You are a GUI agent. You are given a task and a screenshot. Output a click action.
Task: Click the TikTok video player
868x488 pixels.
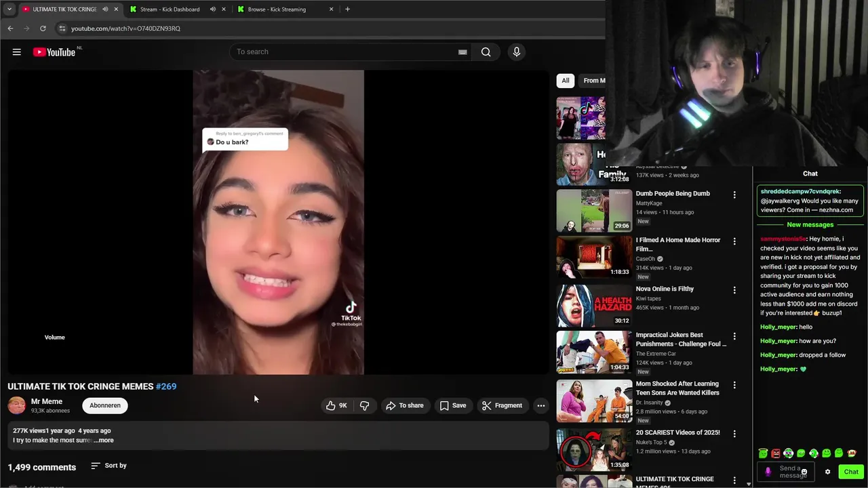(278, 222)
